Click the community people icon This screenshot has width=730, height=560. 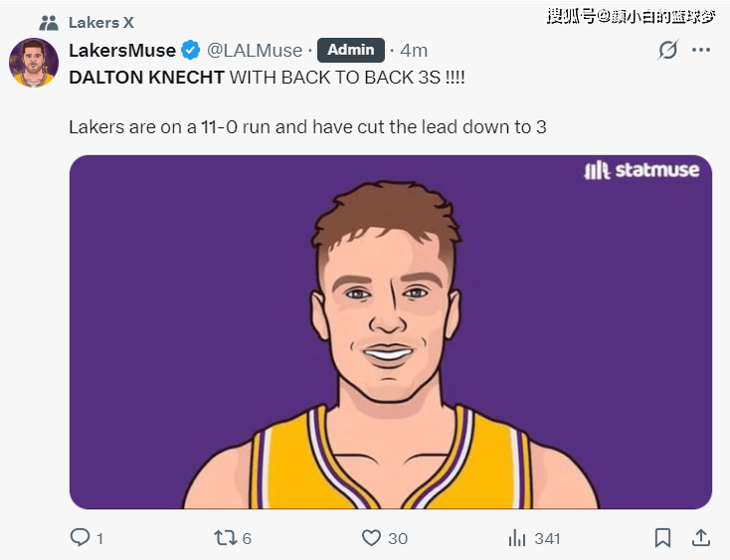[49, 22]
